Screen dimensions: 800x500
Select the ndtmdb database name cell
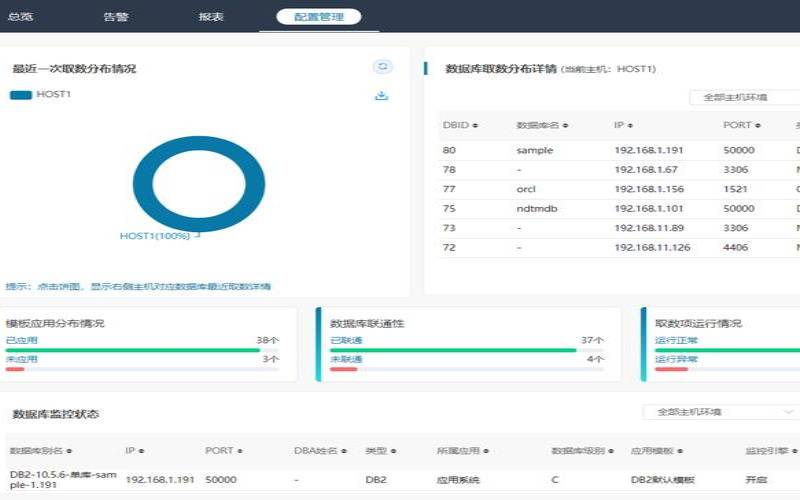pyautogui.click(x=537, y=208)
